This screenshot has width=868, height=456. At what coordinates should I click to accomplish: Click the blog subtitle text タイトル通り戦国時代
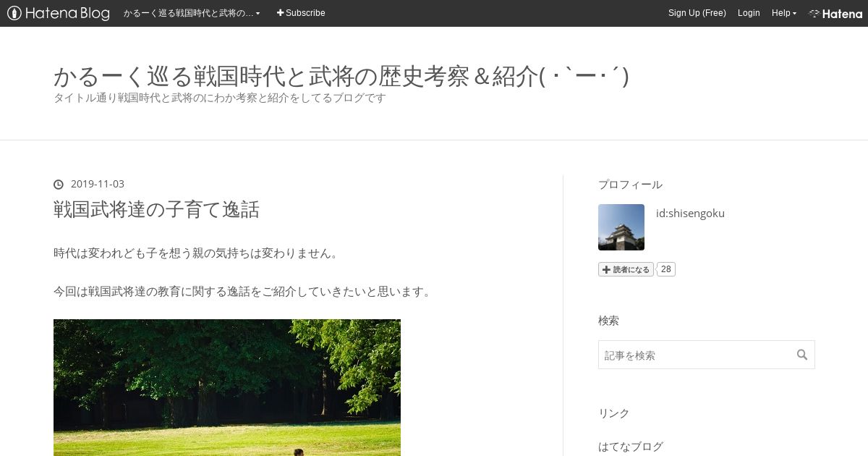pyautogui.click(x=220, y=98)
